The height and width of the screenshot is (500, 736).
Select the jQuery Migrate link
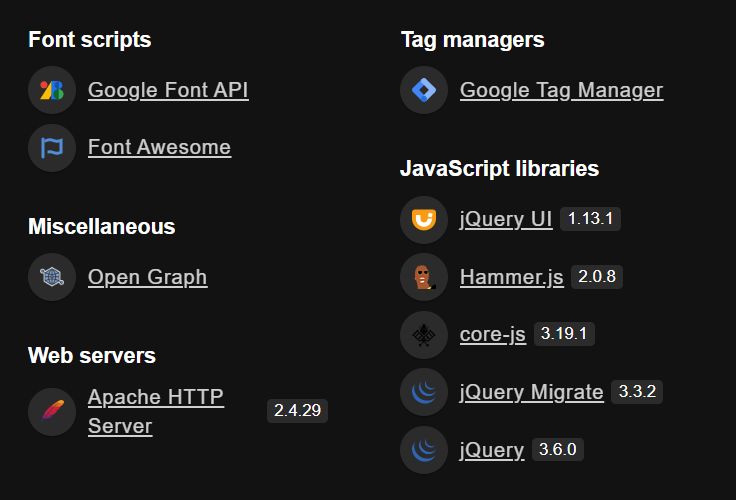(x=531, y=392)
